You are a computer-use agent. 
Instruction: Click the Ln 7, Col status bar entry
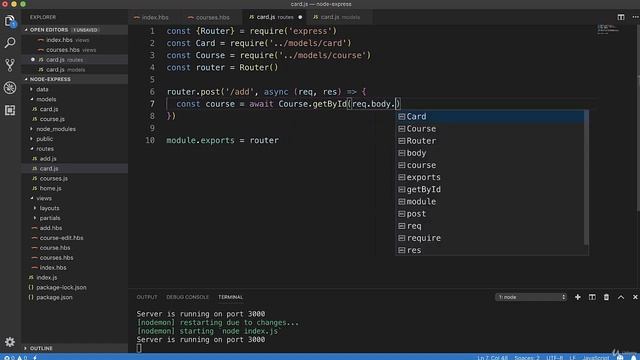click(493, 358)
